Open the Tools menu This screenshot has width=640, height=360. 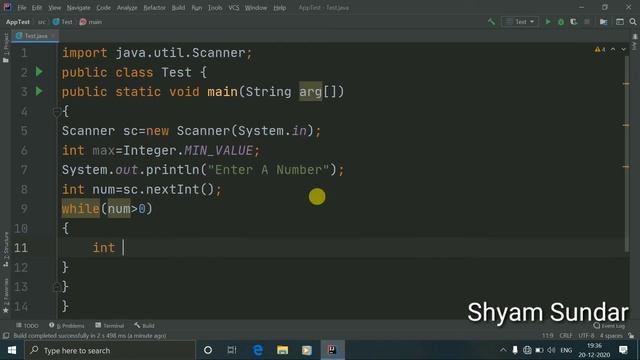point(215,8)
